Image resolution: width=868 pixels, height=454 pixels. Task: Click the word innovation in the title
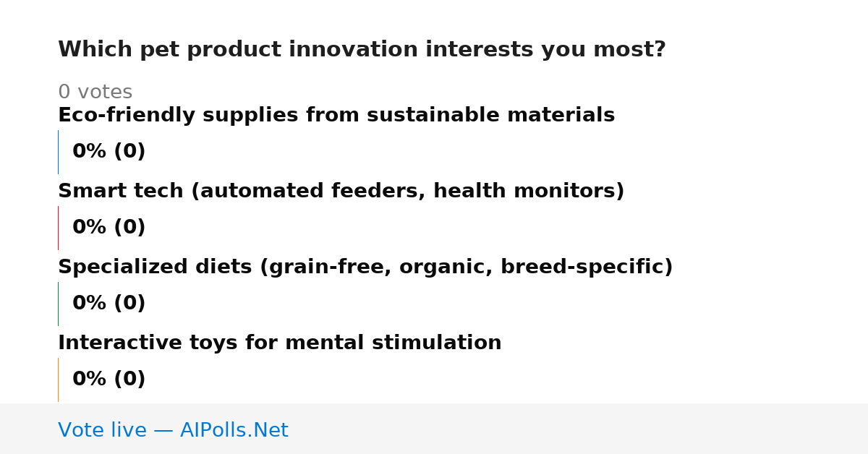pyautogui.click(x=353, y=50)
